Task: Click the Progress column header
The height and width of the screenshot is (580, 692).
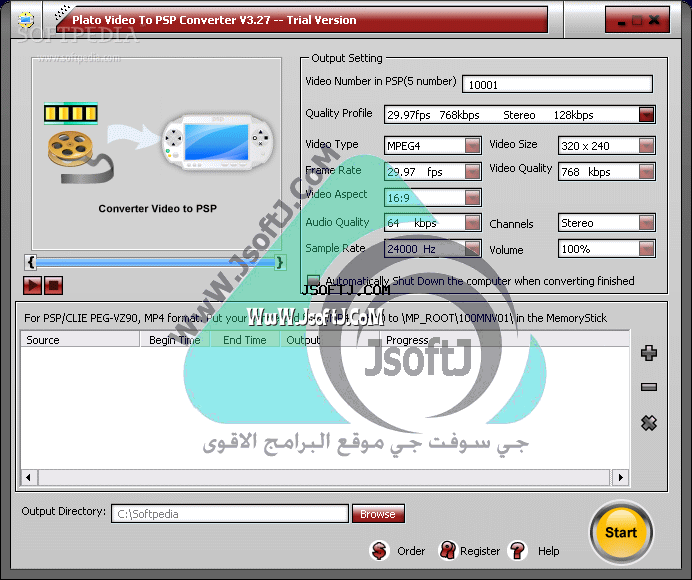Action: pyautogui.click(x=505, y=340)
